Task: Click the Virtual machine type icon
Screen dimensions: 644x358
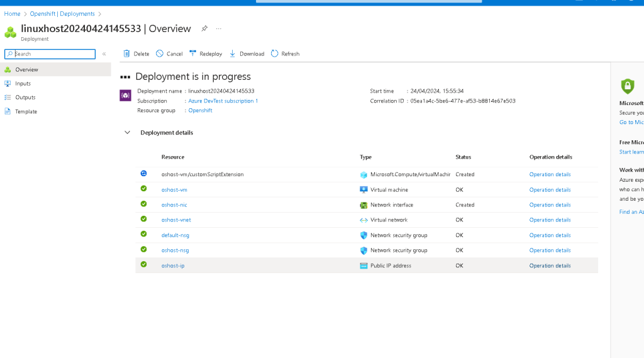Action: [364, 189]
